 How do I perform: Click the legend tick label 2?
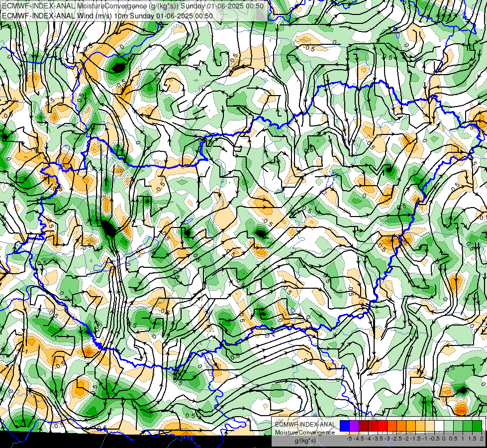(x=482, y=439)
